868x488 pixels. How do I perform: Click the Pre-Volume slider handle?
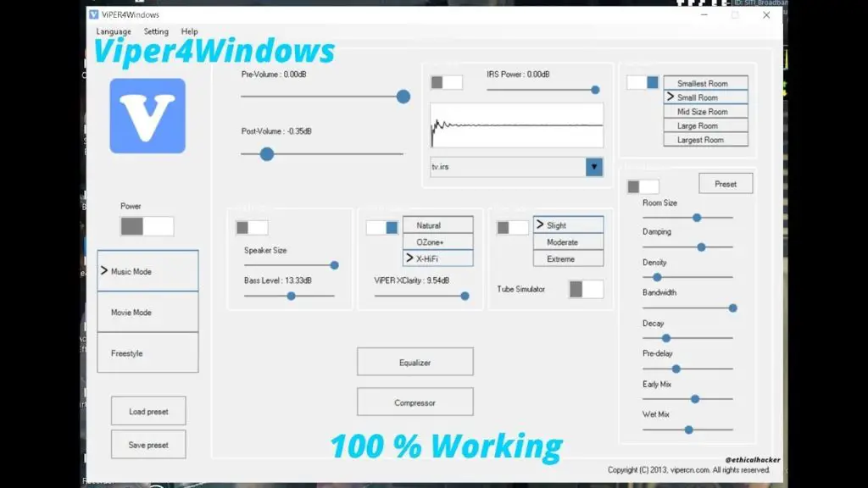403,97
